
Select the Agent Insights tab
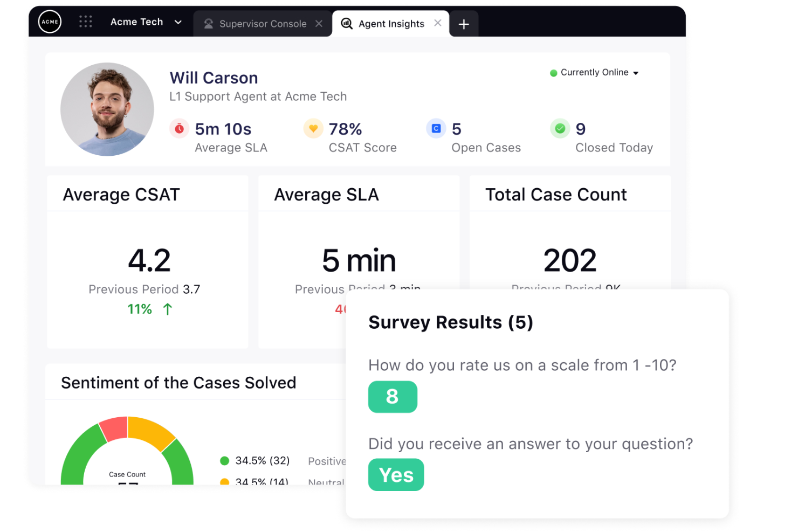(391, 24)
